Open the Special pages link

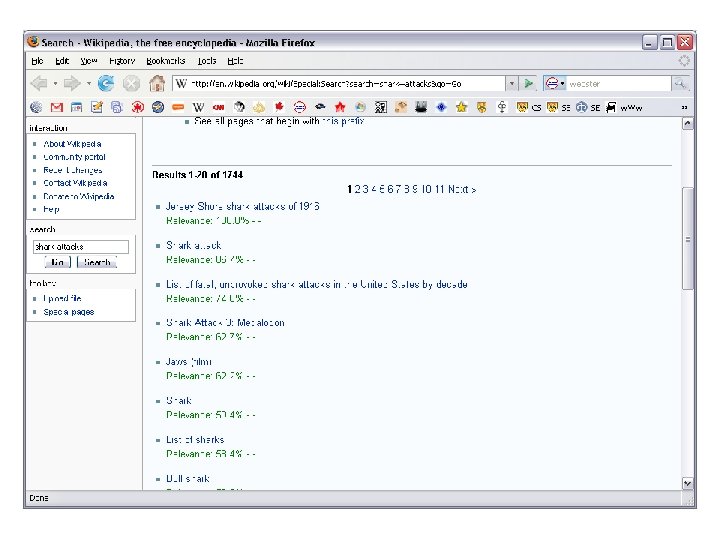point(68,312)
